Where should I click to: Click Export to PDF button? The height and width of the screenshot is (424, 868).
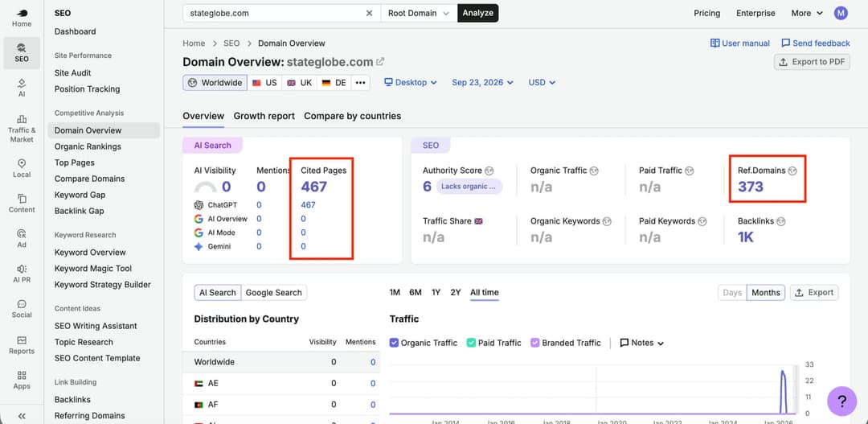[812, 61]
